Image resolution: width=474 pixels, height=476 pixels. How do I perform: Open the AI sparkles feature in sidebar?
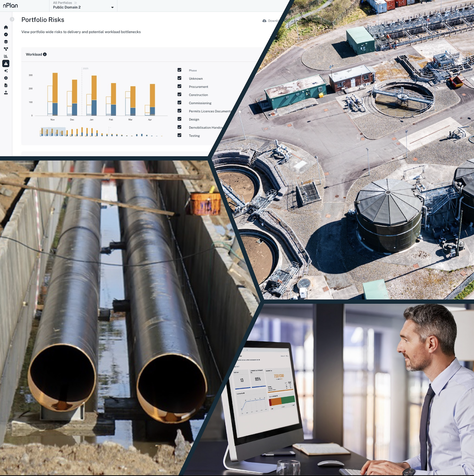[x=6, y=71]
